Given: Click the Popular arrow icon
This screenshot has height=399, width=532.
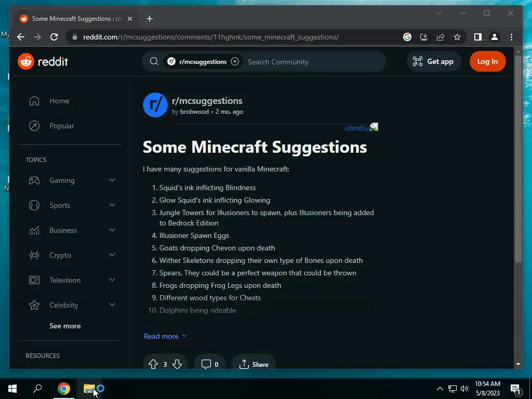Looking at the screenshot, I should tap(34, 126).
